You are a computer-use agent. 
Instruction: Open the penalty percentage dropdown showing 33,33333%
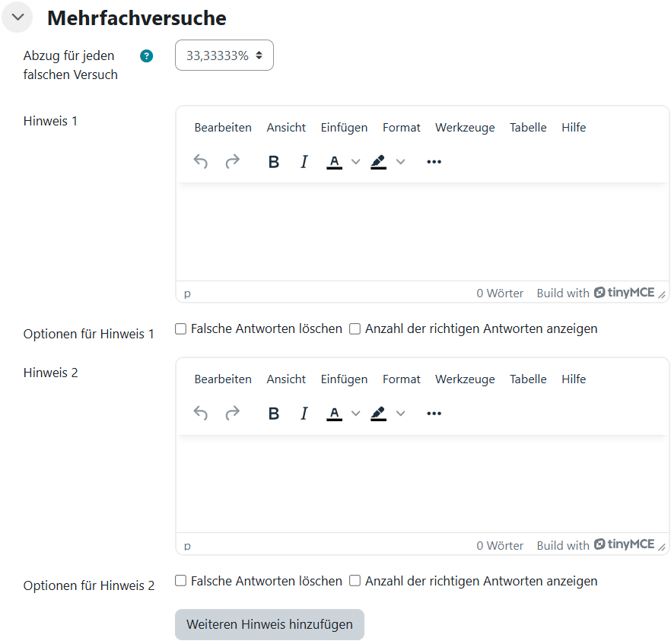[x=224, y=56]
